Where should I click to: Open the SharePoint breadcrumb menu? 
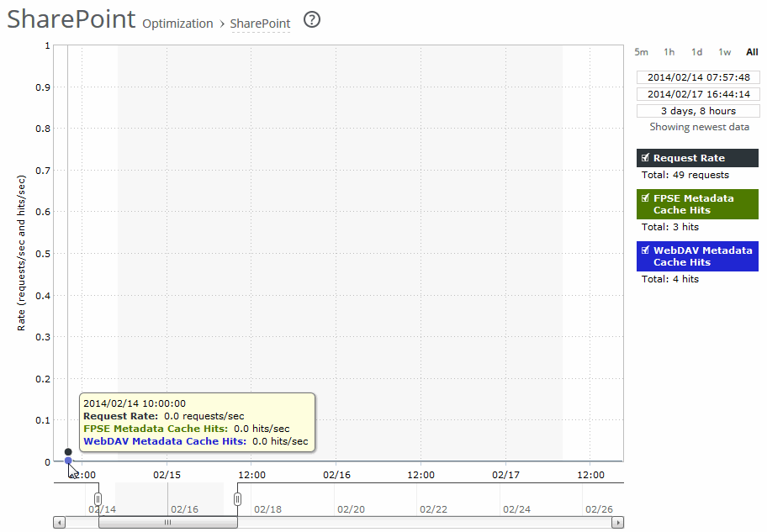click(x=260, y=24)
